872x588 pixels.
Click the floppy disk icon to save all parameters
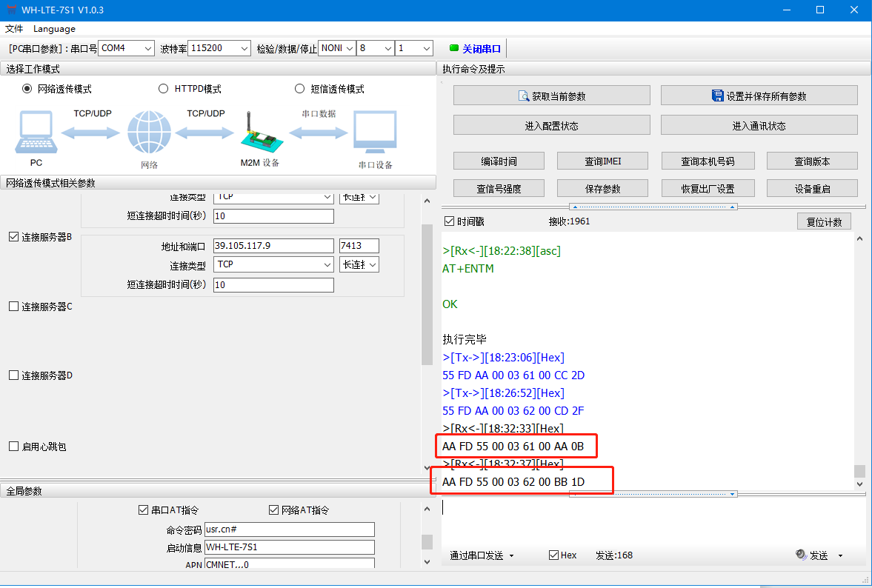click(x=717, y=96)
